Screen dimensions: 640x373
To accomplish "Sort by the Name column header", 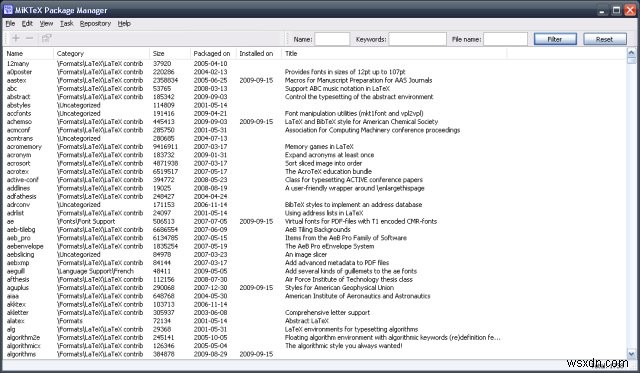I will point(28,53).
